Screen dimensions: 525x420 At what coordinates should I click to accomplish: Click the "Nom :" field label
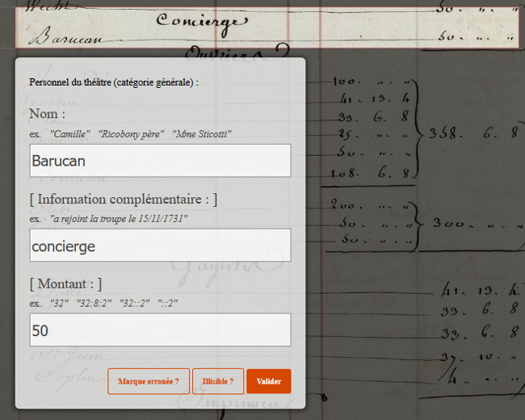[47, 114]
